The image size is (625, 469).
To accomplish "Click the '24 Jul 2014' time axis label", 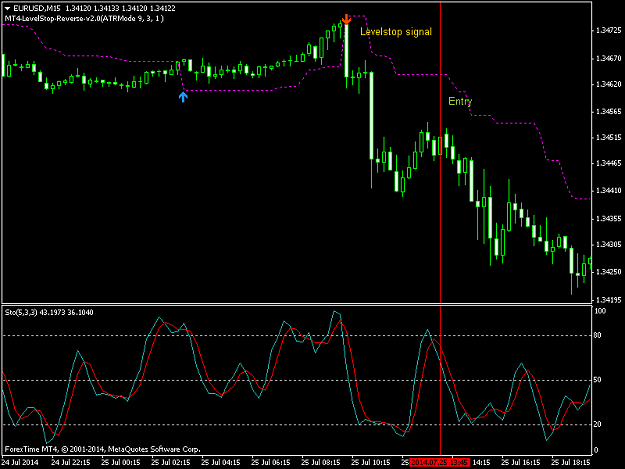I will tap(20, 463).
